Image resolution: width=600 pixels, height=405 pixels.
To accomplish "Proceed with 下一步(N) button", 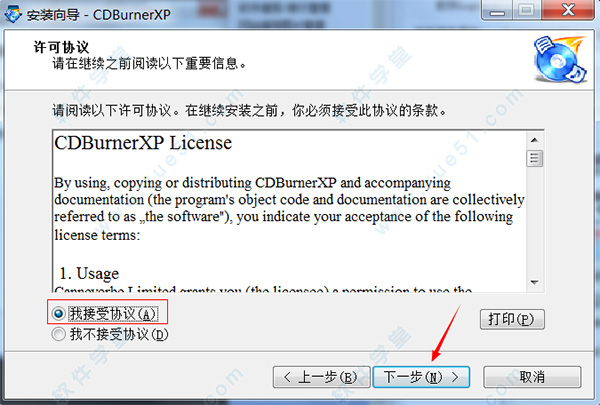I will tap(421, 377).
